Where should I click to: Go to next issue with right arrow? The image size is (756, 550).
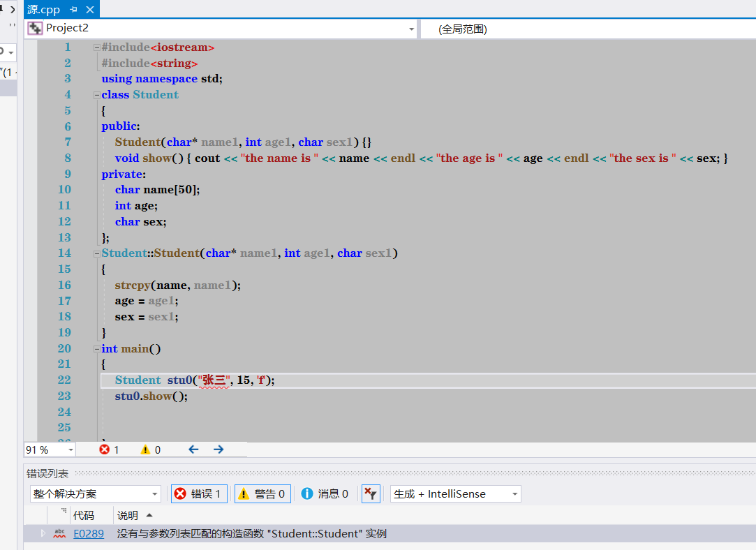[218, 449]
